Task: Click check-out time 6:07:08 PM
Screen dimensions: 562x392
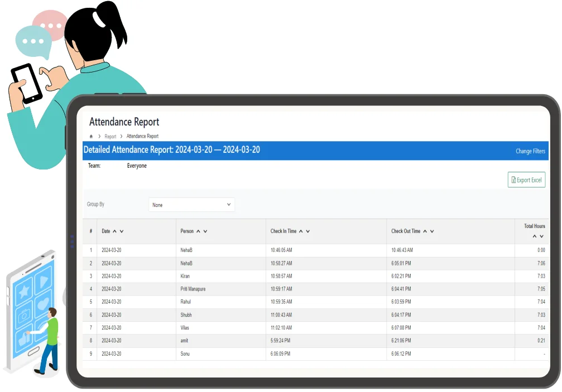Action: (401, 328)
